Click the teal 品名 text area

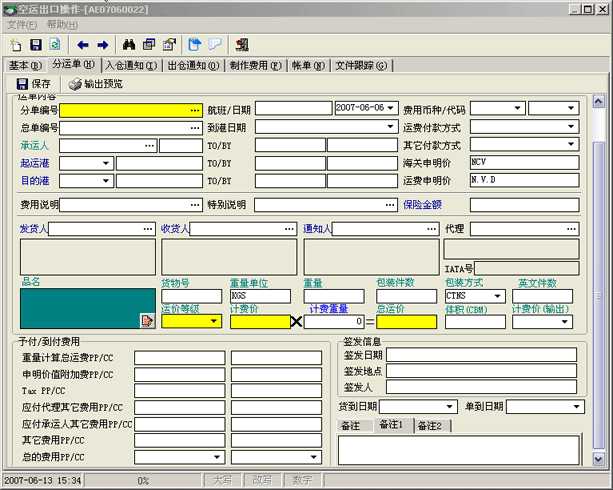tap(88, 309)
